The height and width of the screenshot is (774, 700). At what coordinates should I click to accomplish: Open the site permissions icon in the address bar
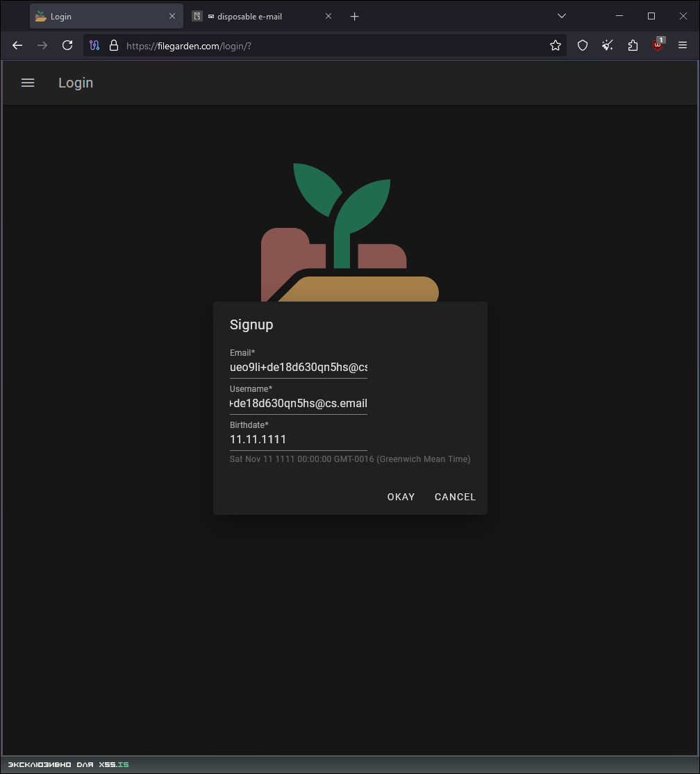94,45
